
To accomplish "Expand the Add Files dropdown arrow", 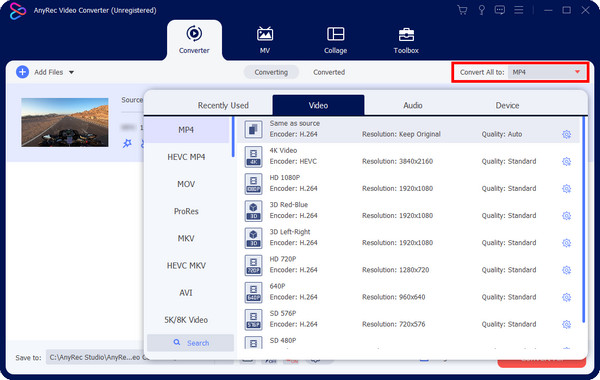I will tap(72, 72).
